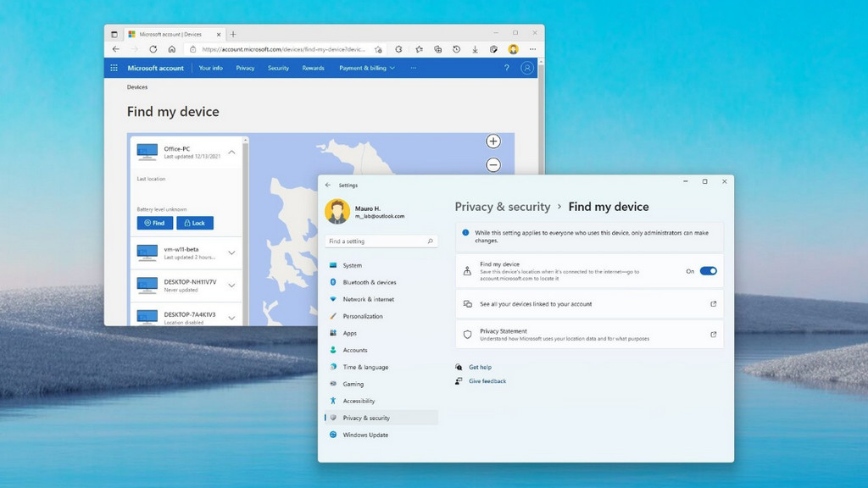Refresh the Microsoft account page

(153, 49)
